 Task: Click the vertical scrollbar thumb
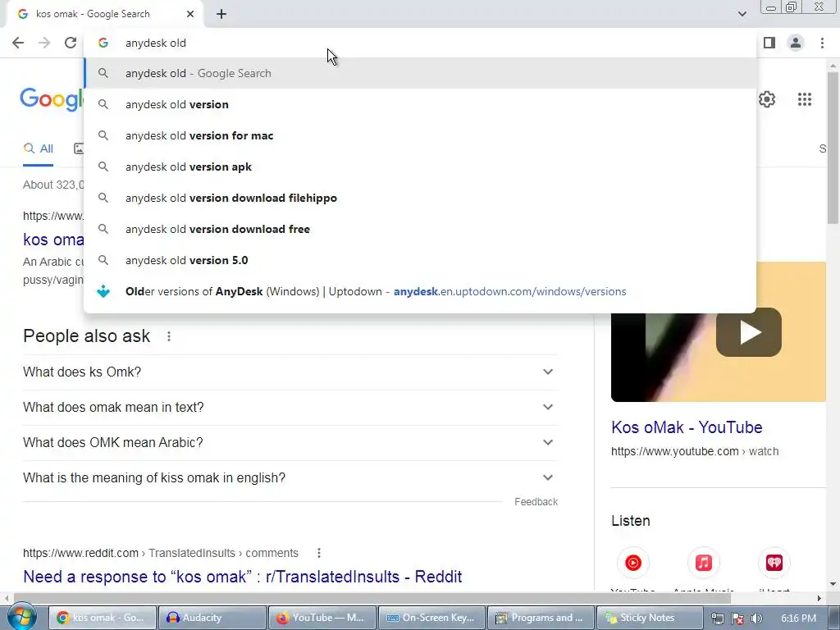pos(833,148)
